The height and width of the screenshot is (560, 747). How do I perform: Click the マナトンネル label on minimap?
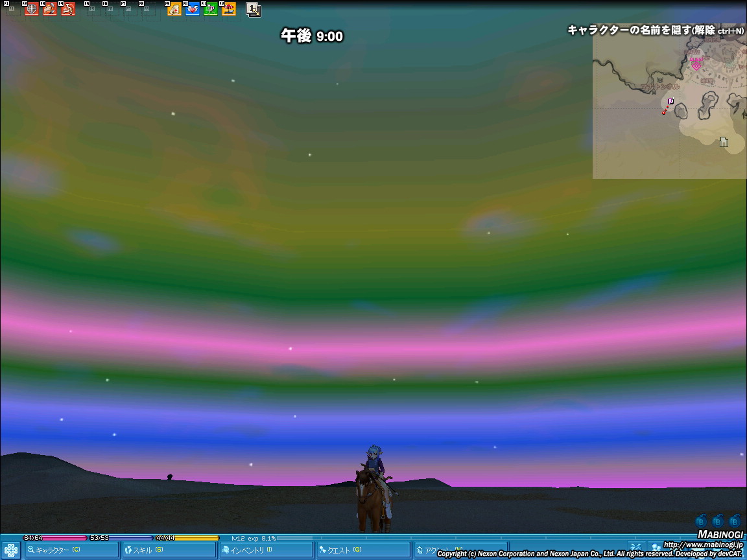[660, 87]
